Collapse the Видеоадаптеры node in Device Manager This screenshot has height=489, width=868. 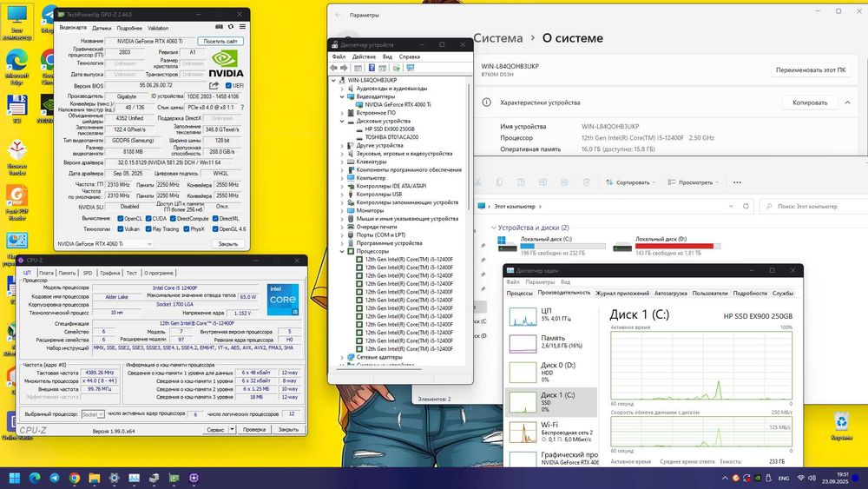[342, 96]
